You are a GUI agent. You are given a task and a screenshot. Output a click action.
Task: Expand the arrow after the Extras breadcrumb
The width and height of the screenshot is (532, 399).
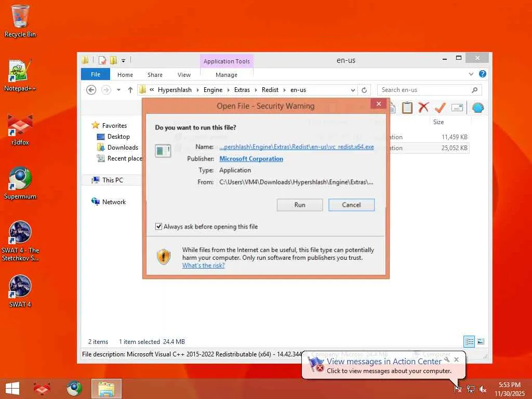pos(256,90)
